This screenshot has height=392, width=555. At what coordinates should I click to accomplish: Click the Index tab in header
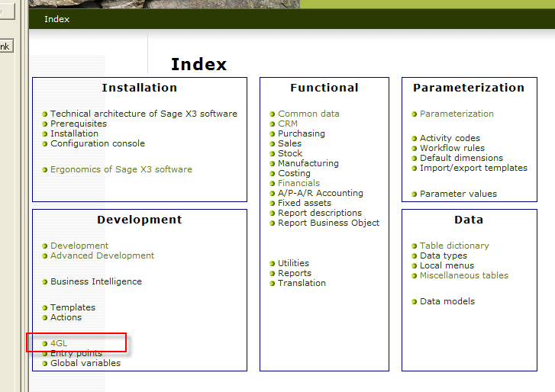56,19
